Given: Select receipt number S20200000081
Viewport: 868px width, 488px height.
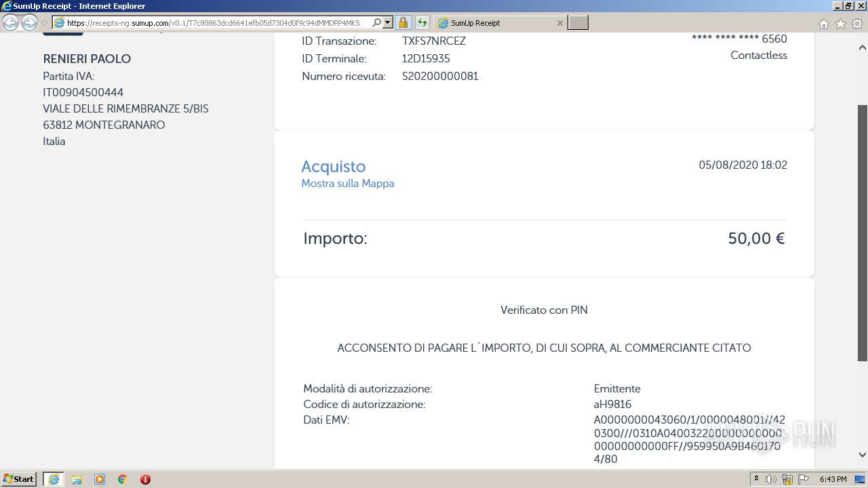Looking at the screenshot, I should tap(440, 77).
